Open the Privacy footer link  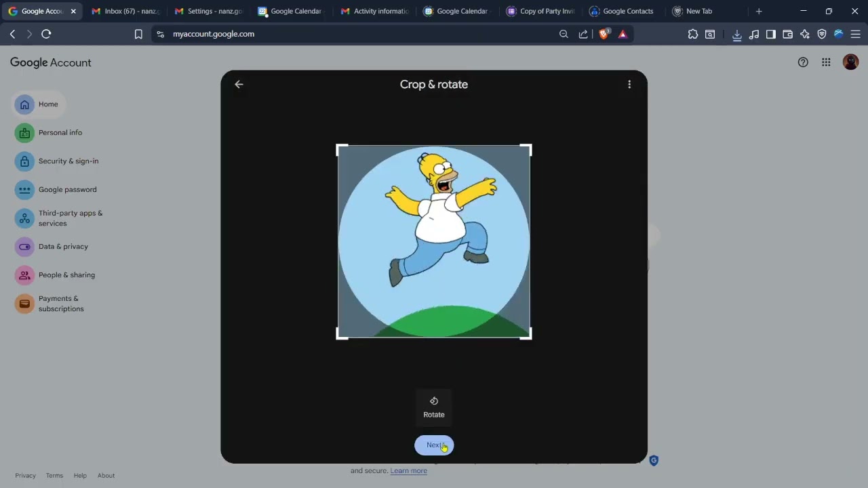click(x=25, y=476)
